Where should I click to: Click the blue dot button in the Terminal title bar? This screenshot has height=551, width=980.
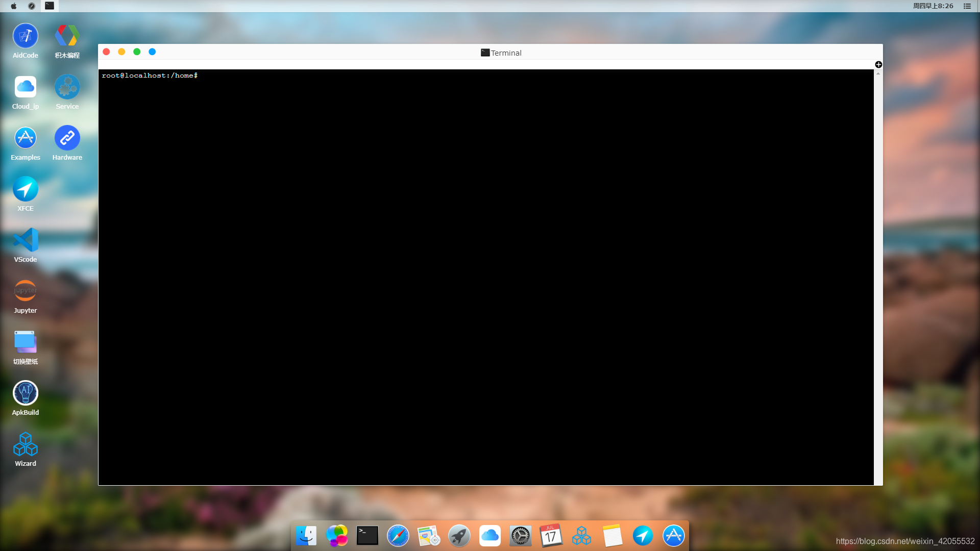click(x=152, y=52)
